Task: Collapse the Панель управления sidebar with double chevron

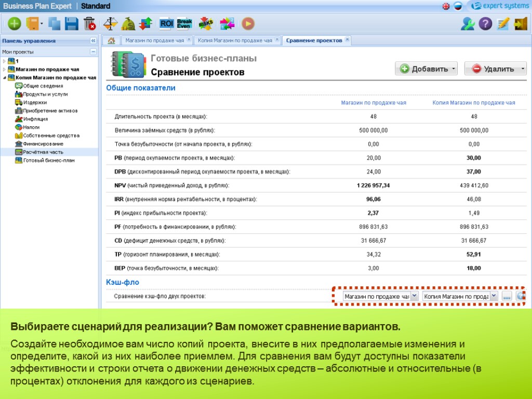Action: point(94,41)
